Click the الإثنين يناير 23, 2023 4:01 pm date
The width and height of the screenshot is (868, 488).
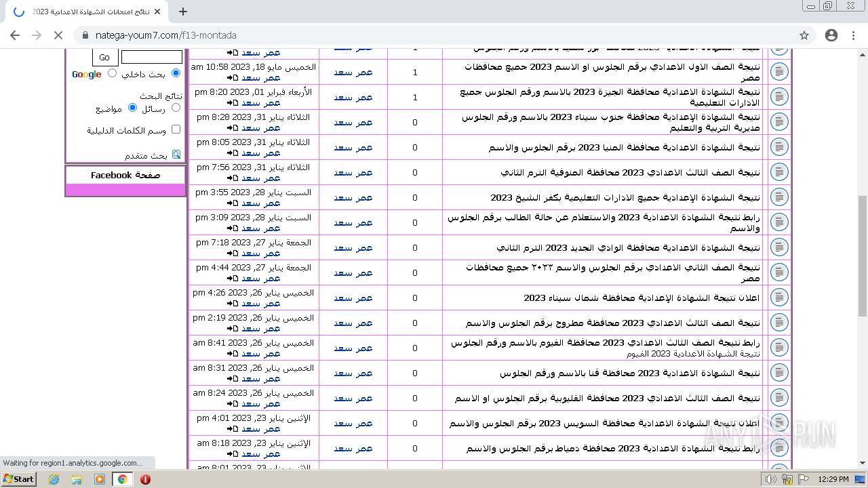[x=254, y=418]
